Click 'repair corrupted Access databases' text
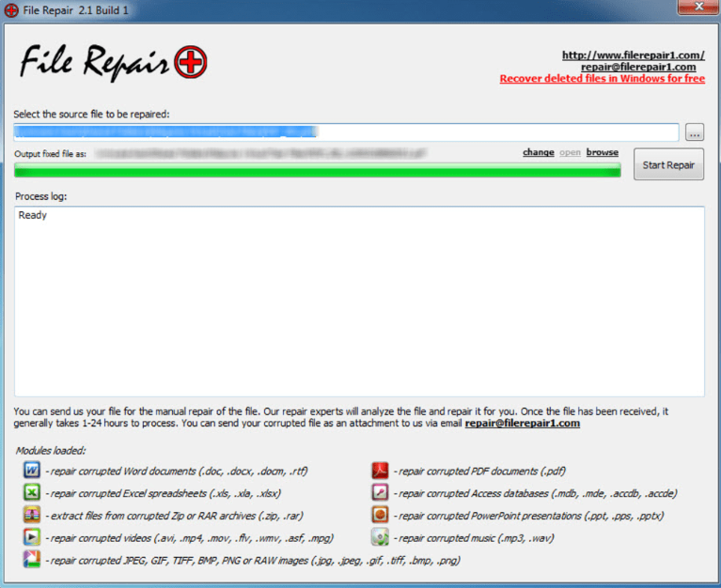 (x=536, y=493)
